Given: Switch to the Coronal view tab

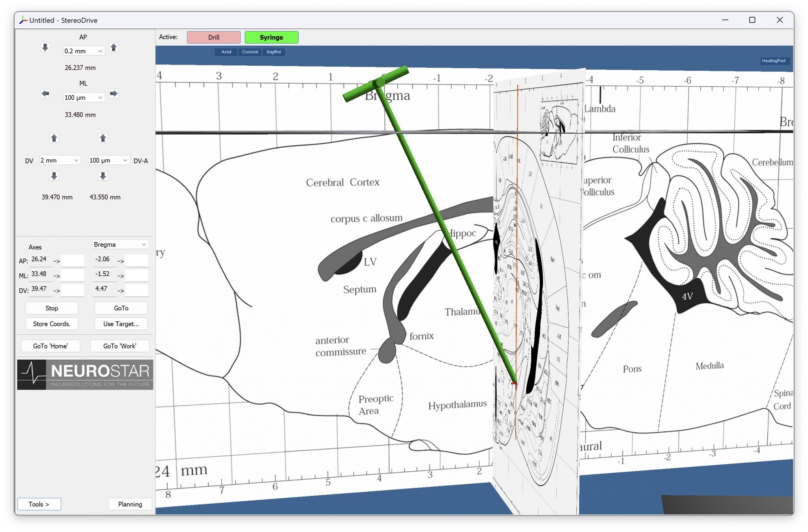Looking at the screenshot, I should 250,52.
